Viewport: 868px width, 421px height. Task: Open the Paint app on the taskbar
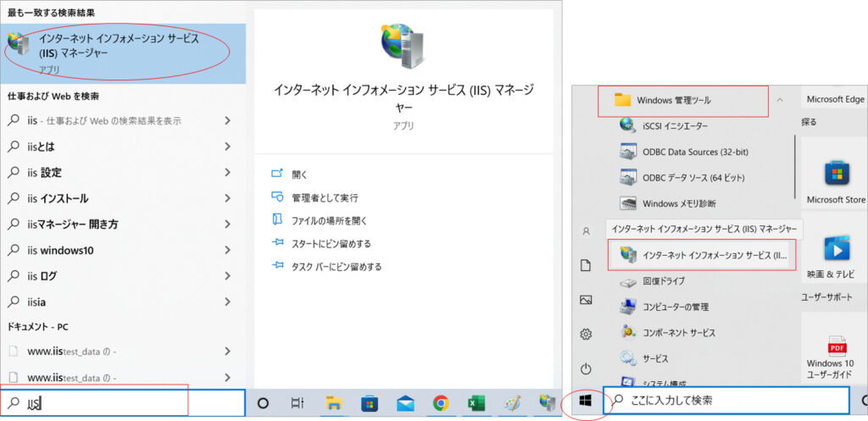(x=512, y=403)
